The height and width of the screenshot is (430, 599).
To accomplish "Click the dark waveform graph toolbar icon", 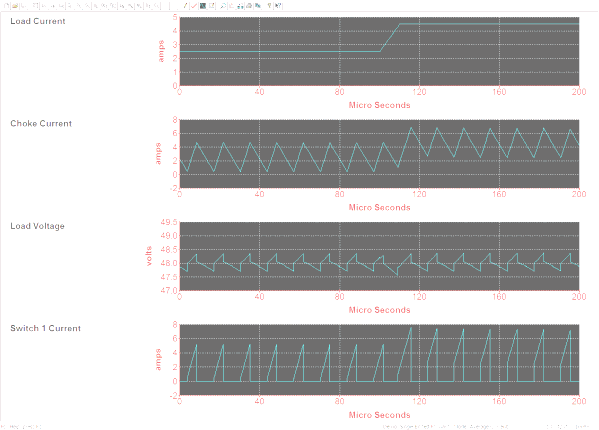I will [x=203, y=6].
